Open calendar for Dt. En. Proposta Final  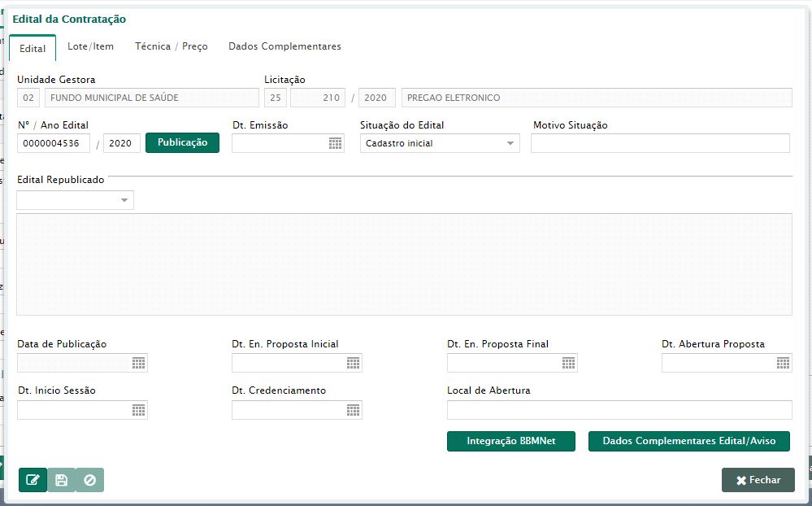[568, 363]
